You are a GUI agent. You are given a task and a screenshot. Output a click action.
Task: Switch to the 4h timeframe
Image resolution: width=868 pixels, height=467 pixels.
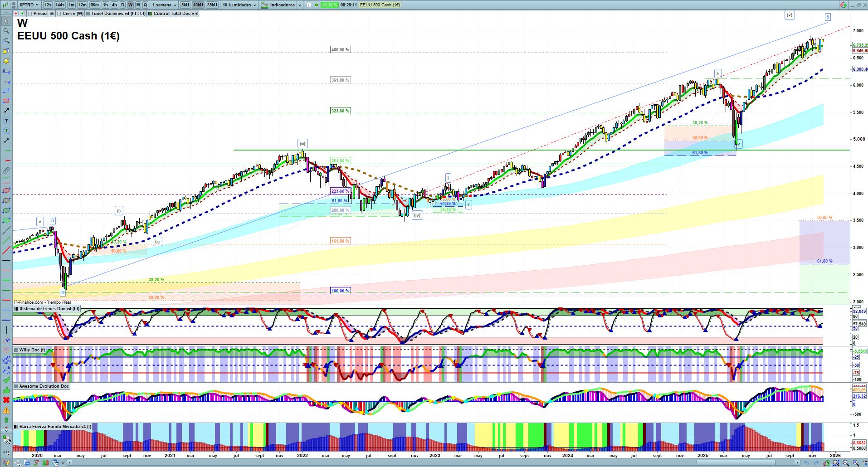(x=114, y=5)
